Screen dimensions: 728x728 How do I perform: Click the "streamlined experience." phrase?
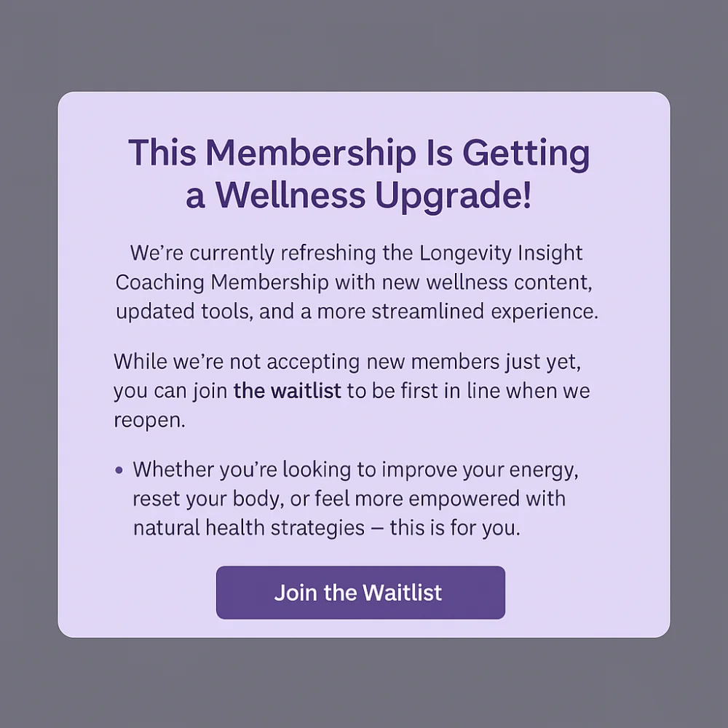pos(485,311)
